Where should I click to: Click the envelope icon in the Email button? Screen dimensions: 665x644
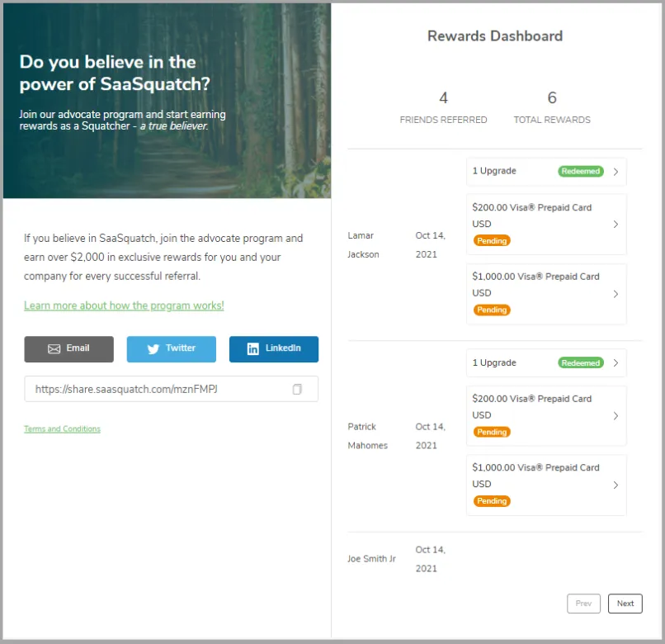54,349
